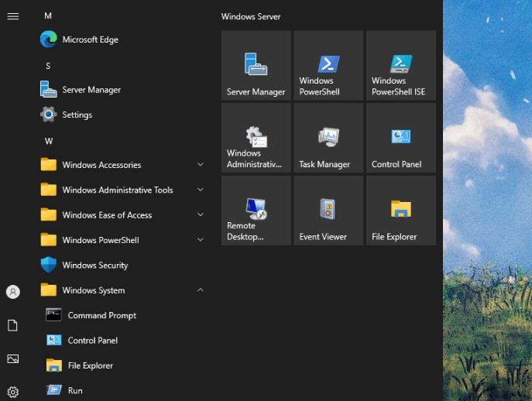Screen dimensions: 532x401
Task: Click the Event Viewer tile
Action: (328, 211)
